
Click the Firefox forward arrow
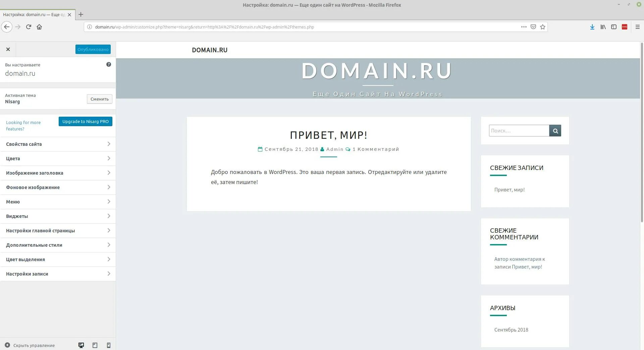click(x=18, y=27)
